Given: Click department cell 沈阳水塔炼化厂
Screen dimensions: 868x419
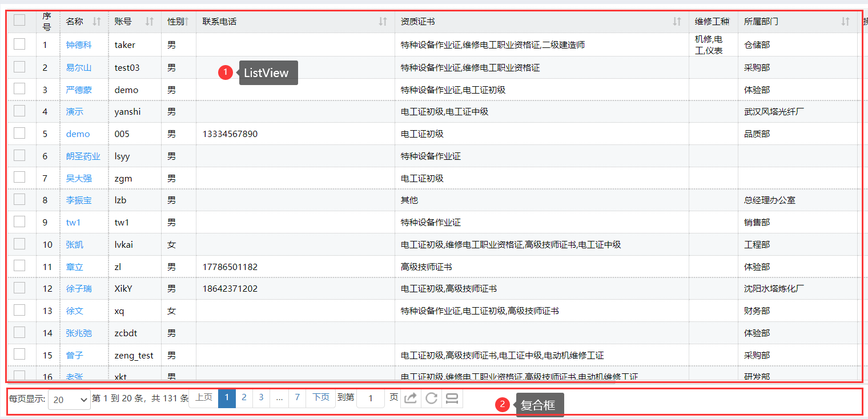Looking at the screenshot, I should pyautogui.click(x=774, y=289).
